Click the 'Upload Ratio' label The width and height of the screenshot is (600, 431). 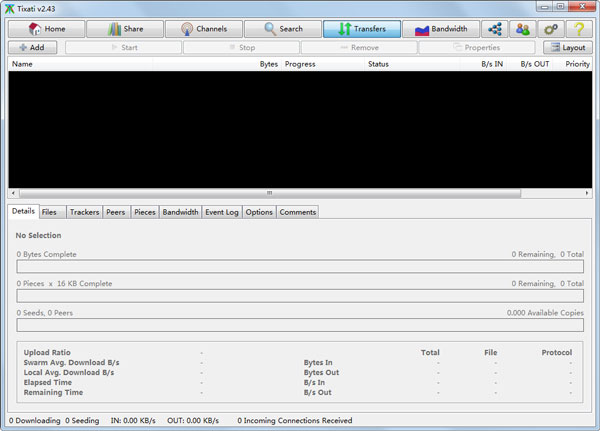47,353
